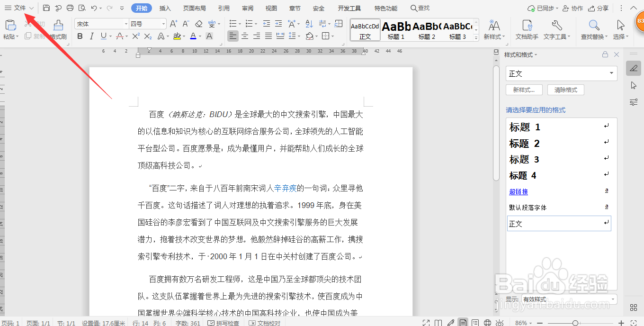This screenshot has width=644, height=326.
Task: Open the 视图 tab
Action: pyautogui.click(x=271, y=8)
